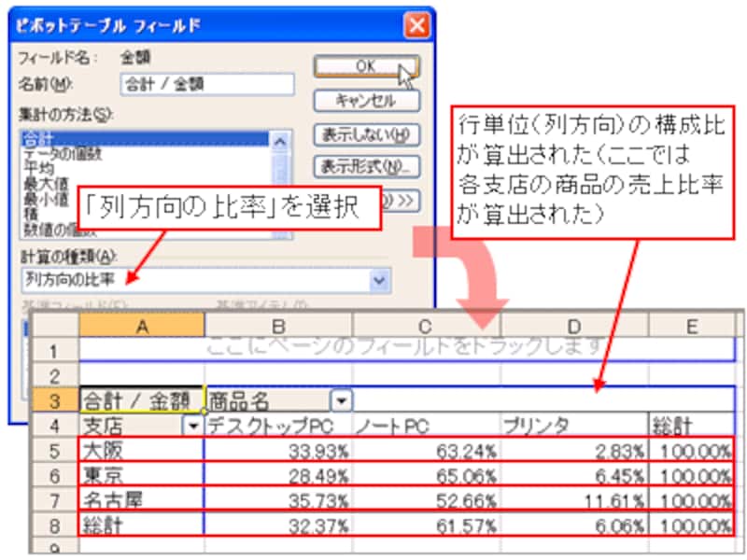Click the 合計 / 金額 cell in A3

(142, 400)
